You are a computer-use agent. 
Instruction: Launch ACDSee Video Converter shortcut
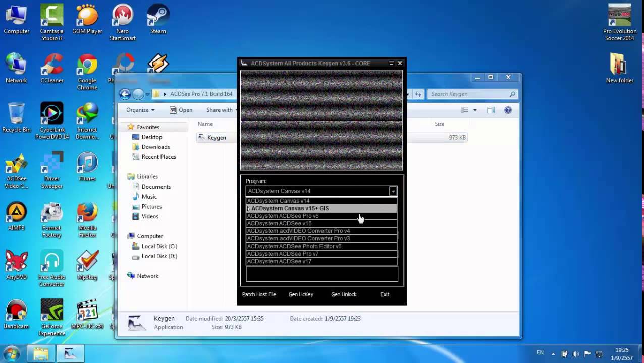(16, 170)
